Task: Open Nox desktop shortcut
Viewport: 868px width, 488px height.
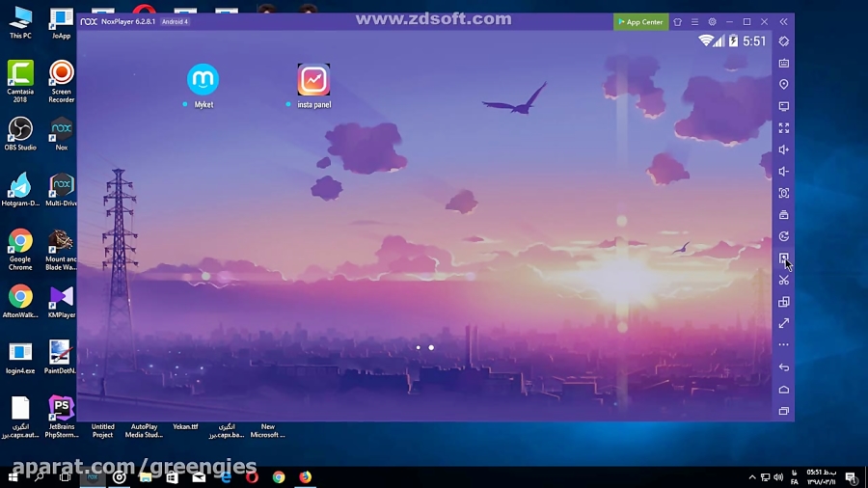Action: pyautogui.click(x=62, y=134)
